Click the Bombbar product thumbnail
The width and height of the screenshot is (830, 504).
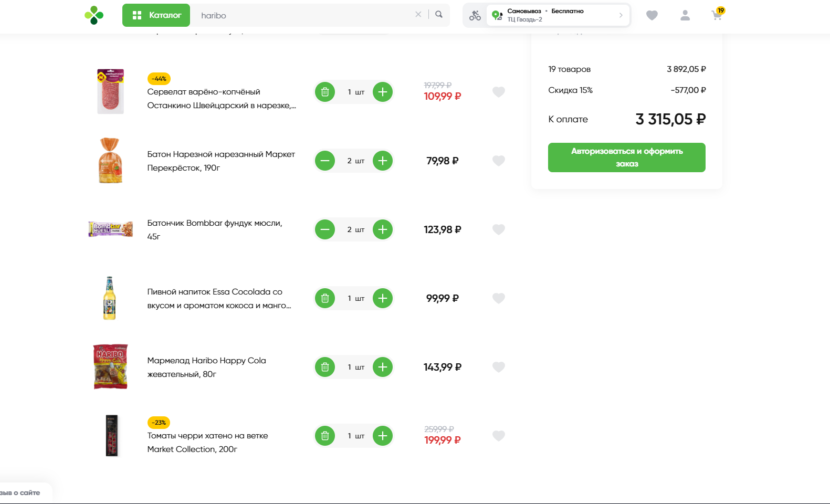(x=110, y=229)
